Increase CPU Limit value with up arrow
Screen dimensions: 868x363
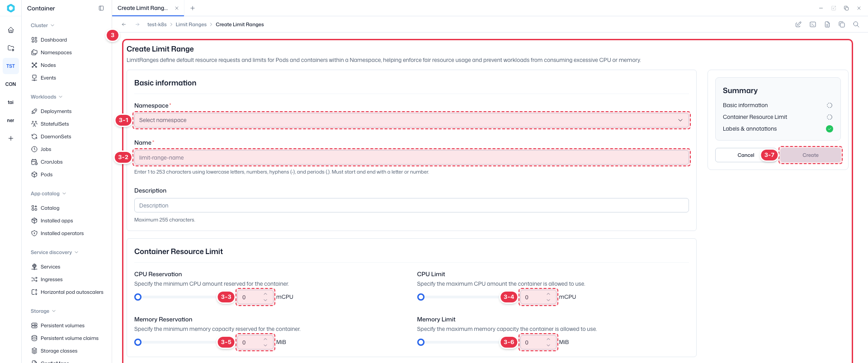(x=548, y=294)
